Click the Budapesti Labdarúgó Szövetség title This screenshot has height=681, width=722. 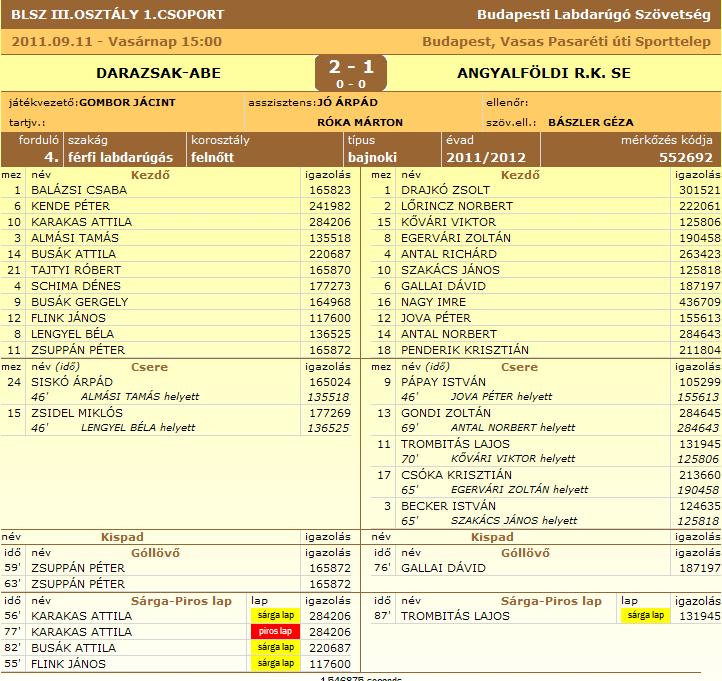594,14
